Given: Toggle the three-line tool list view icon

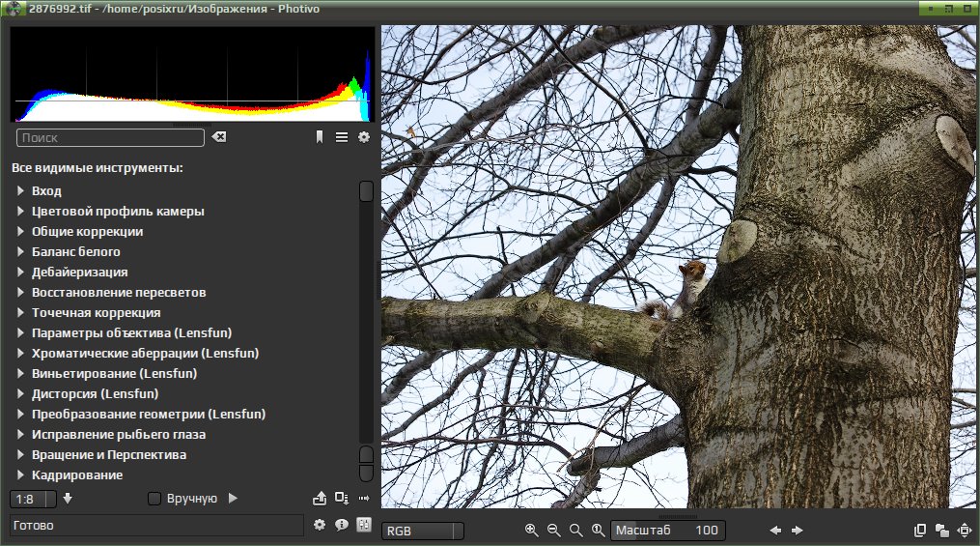Looking at the screenshot, I should [x=342, y=137].
